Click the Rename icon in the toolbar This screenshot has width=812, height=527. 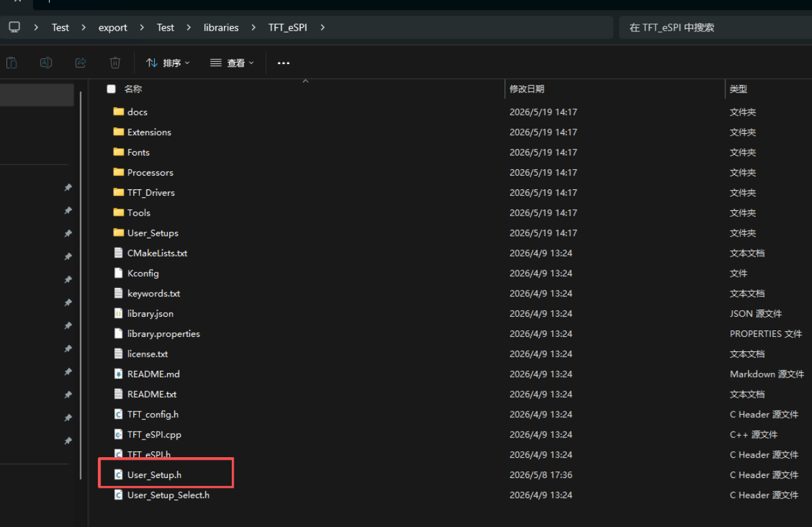(x=46, y=63)
